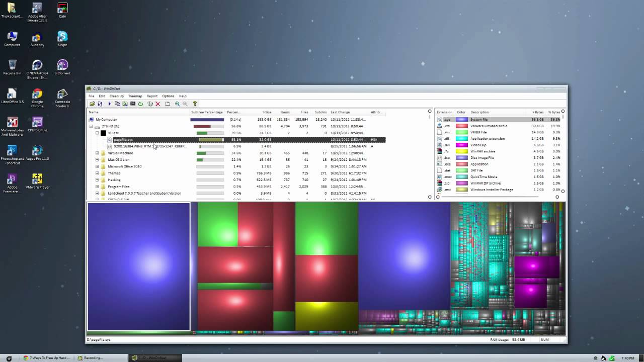644x362 pixels.
Task: Select the My Computer tree row
Action: (x=236, y=120)
